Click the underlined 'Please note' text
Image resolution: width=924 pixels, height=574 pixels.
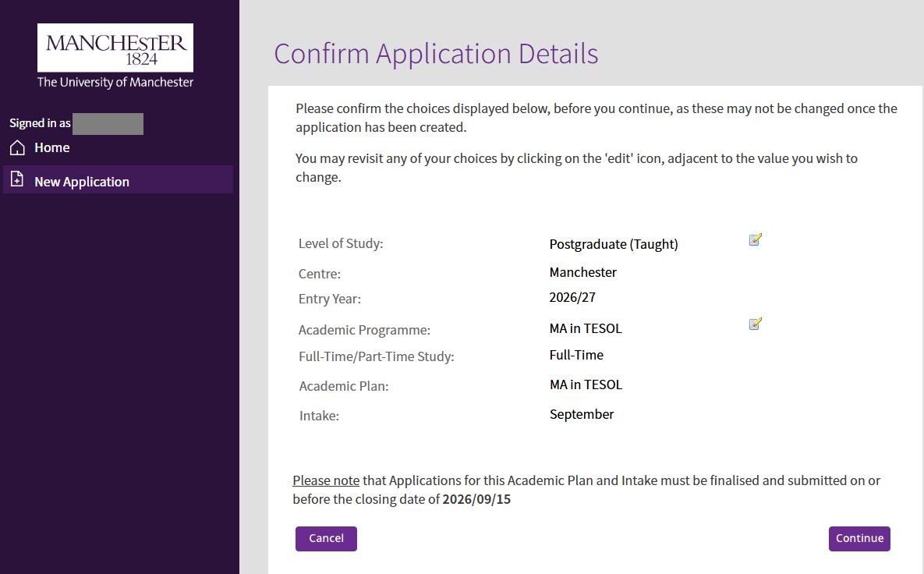pyautogui.click(x=326, y=480)
